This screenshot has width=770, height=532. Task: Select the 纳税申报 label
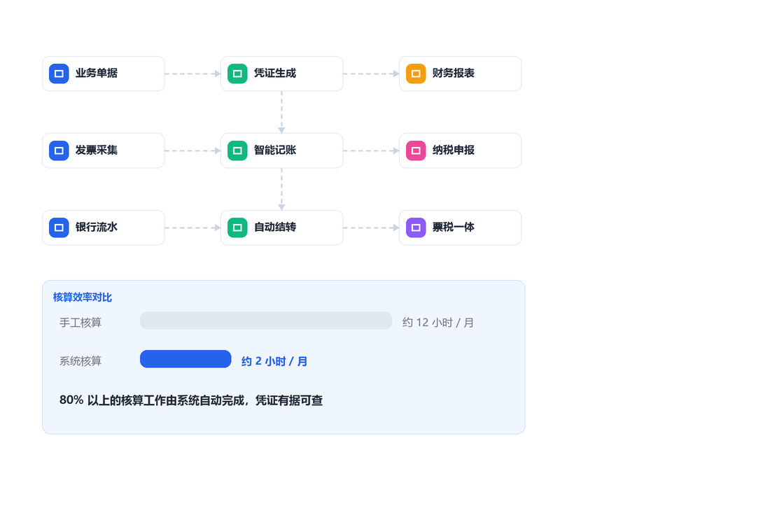454,150
